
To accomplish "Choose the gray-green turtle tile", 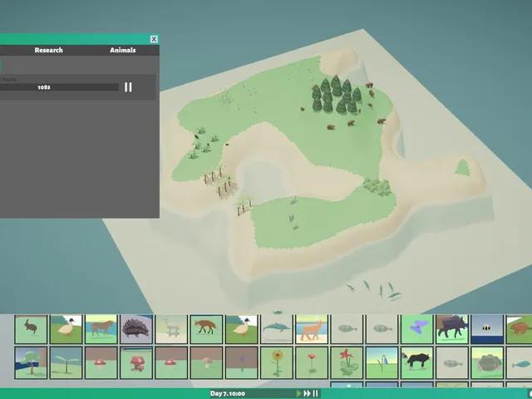I will pos(487,362).
